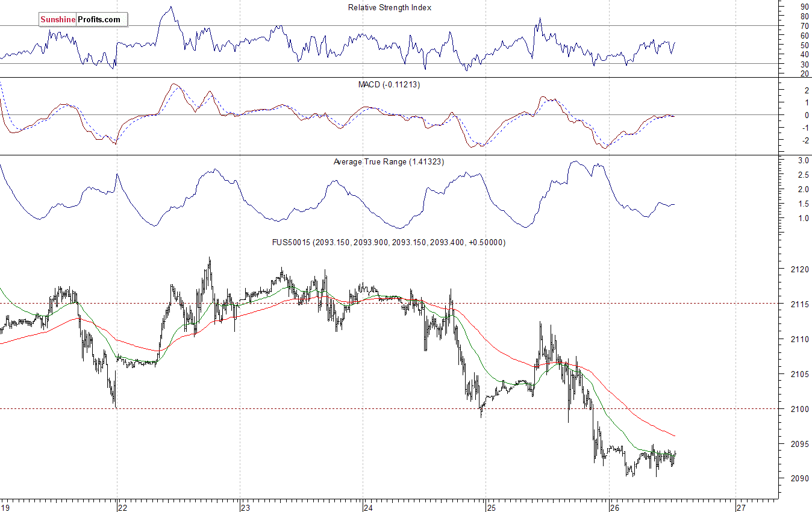Click date label 25 on the time axis
812x512 pixels.
492,508
